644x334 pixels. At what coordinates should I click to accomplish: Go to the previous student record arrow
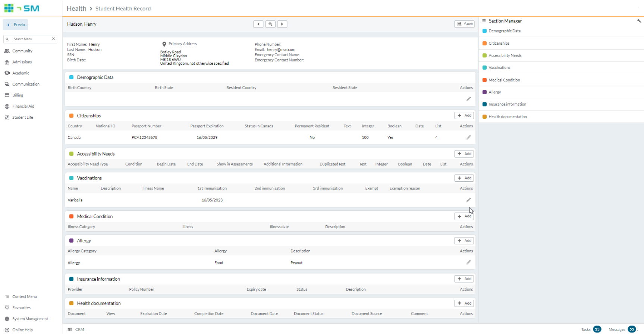(x=258, y=24)
